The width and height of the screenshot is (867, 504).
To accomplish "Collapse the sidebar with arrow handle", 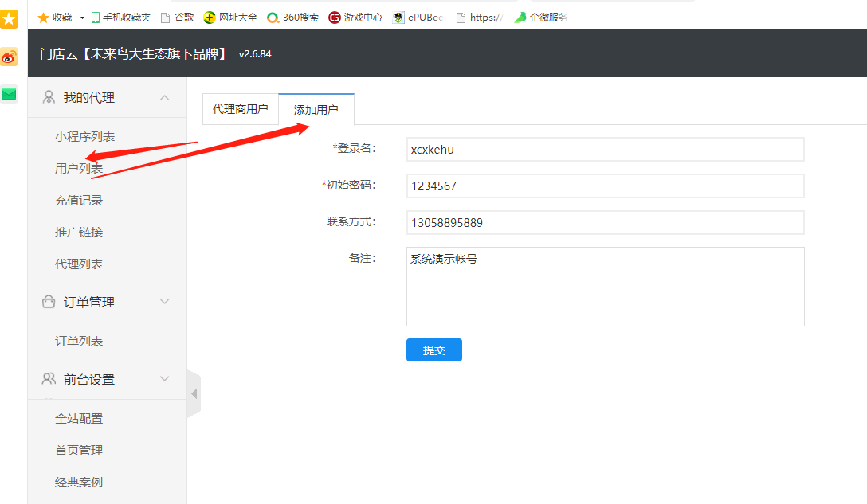I will pos(194,393).
